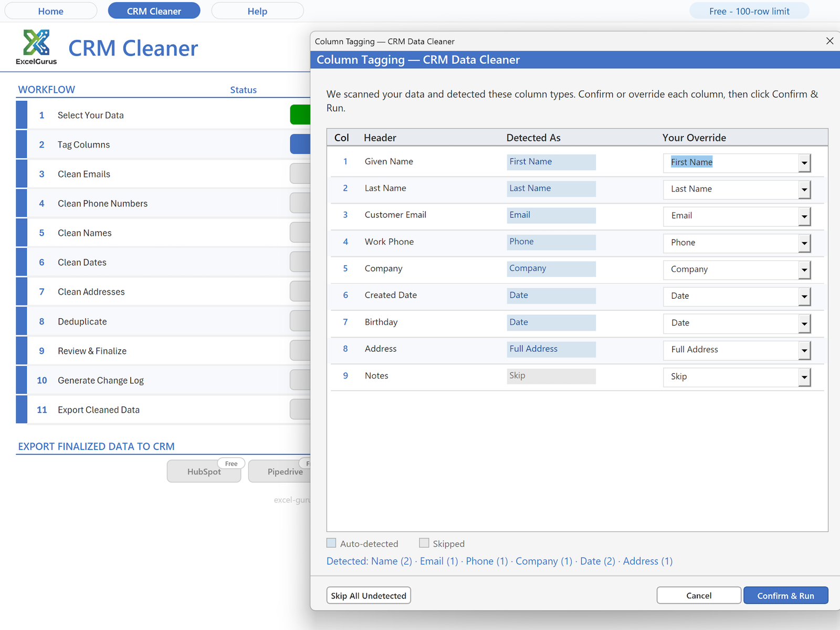Select workflow step Tag Columns
The image size is (840, 630).
(163, 144)
